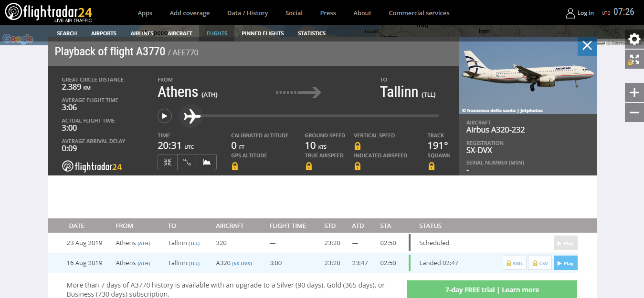Click Log in at the top
The image size is (644, 298).
tap(580, 13)
